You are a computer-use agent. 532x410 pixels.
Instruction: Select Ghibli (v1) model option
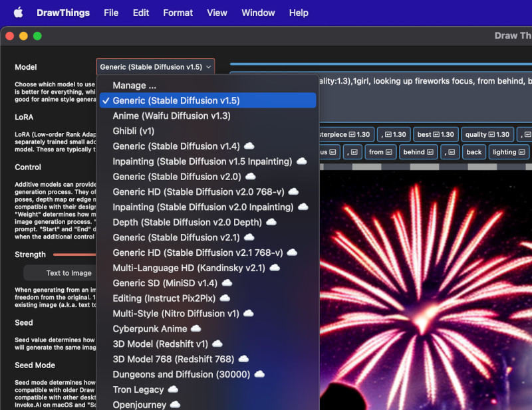pyautogui.click(x=134, y=131)
